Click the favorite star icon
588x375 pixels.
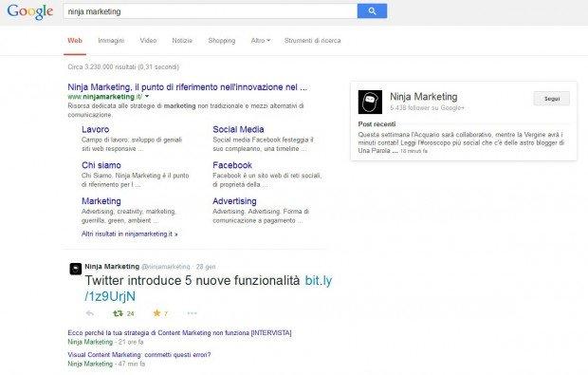[x=156, y=313]
